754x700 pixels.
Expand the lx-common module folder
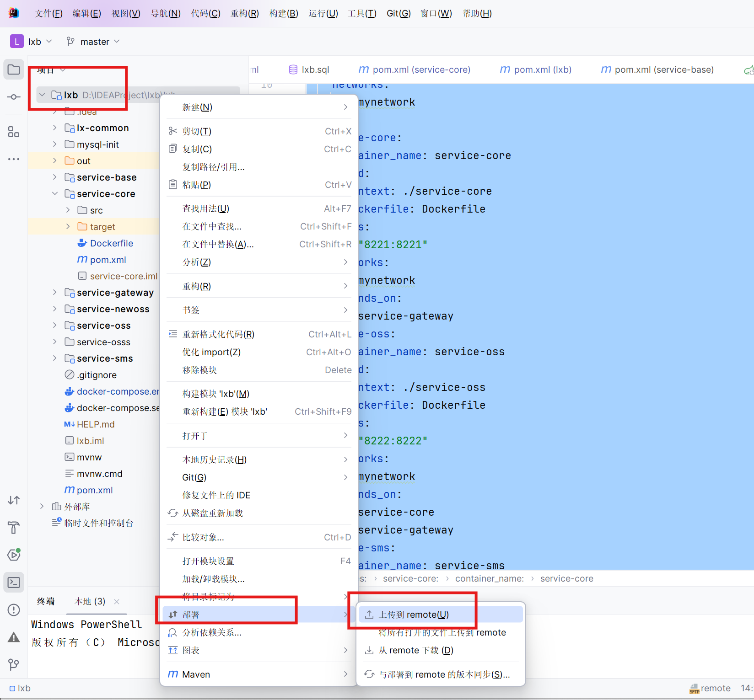point(54,128)
